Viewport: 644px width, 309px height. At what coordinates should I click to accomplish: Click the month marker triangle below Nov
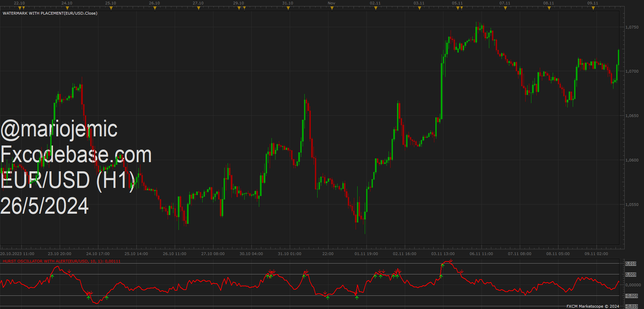332,8
